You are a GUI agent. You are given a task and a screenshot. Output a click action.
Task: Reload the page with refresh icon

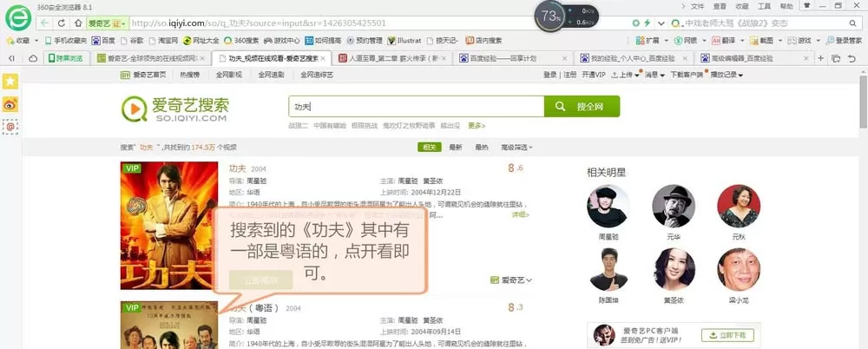[x=62, y=23]
